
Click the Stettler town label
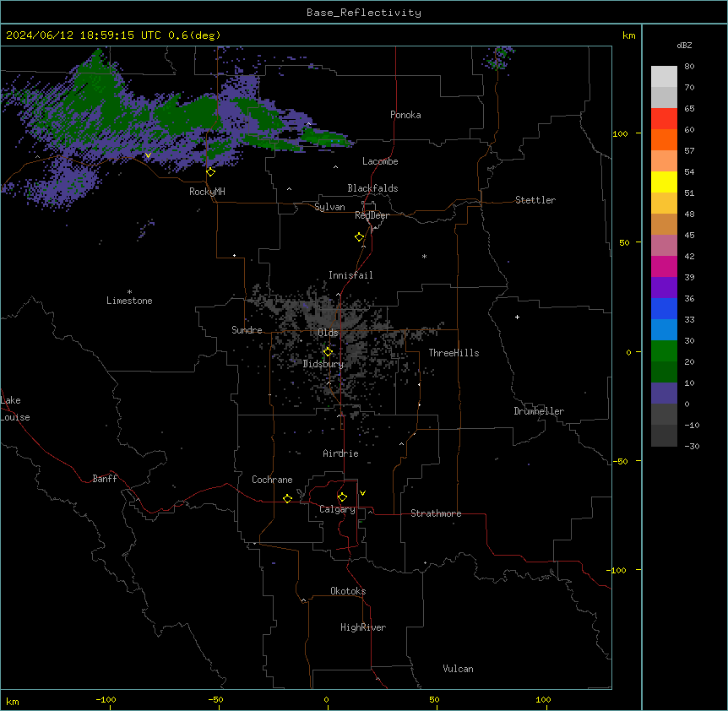[x=535, y=200]
